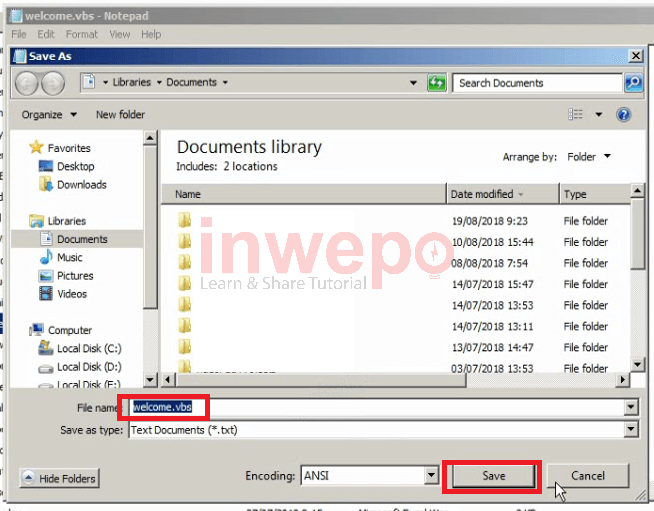
Task: Sort by the Date modified column header
Action: pyautogui.click(x=503, y=194)
